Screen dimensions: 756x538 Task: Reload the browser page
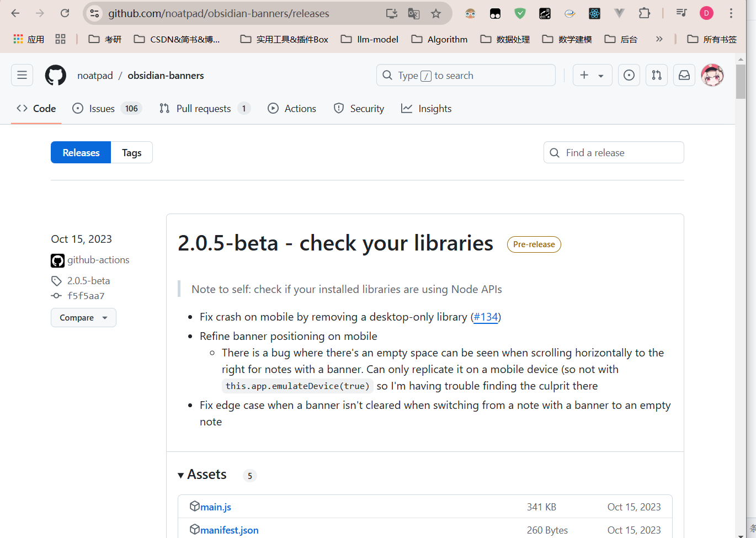[65, 13]
